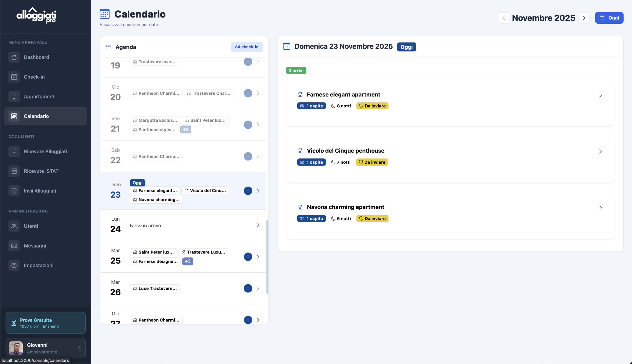The height and width of the screenshot is (364, 632).
Task: Click the Messaggi envelope icon
Action: [14, 246]
